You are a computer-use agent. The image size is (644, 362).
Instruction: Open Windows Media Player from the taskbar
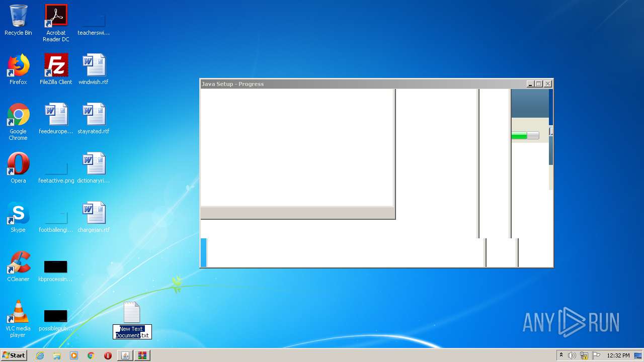pyautogui.click(x=74, y=355)
